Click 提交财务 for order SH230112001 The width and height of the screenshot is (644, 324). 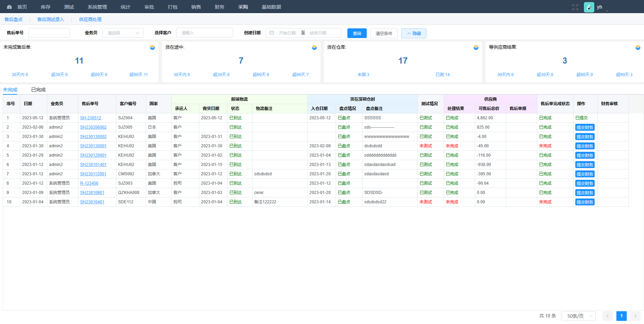coord(585,174)
